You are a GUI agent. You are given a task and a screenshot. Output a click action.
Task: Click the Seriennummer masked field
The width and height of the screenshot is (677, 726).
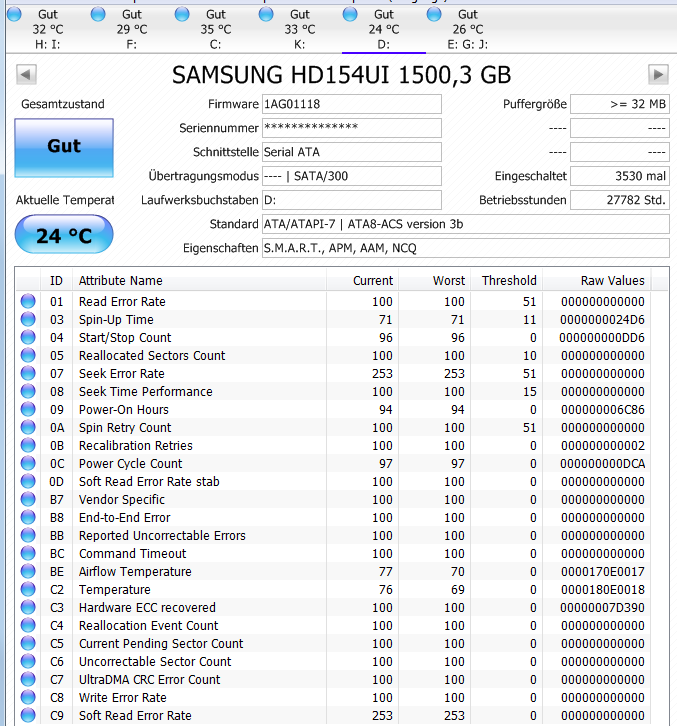click(x=351, y=128)
